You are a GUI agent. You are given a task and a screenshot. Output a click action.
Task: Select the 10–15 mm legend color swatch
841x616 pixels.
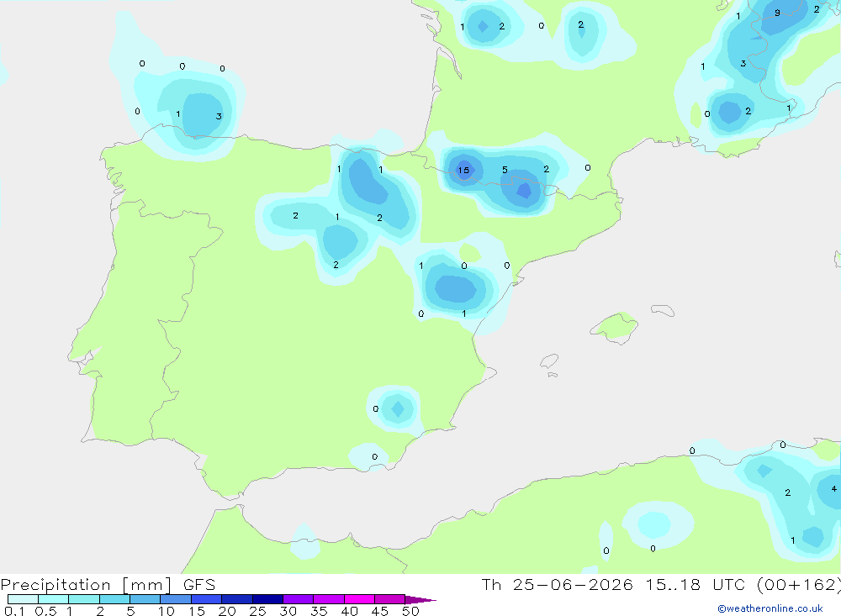(x=176, y=599)
